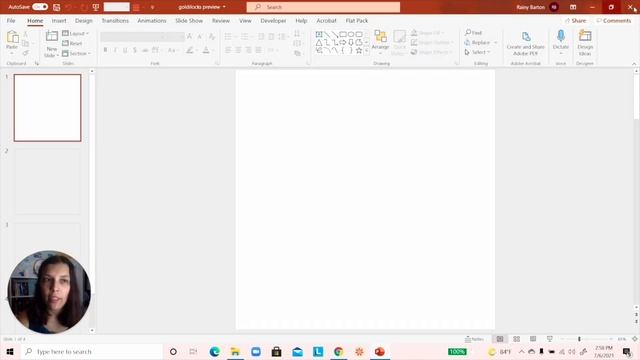This screenshot has width=640, height=360.
Task: Switch to Slide Sorter view icon
Action: point(517,339)
